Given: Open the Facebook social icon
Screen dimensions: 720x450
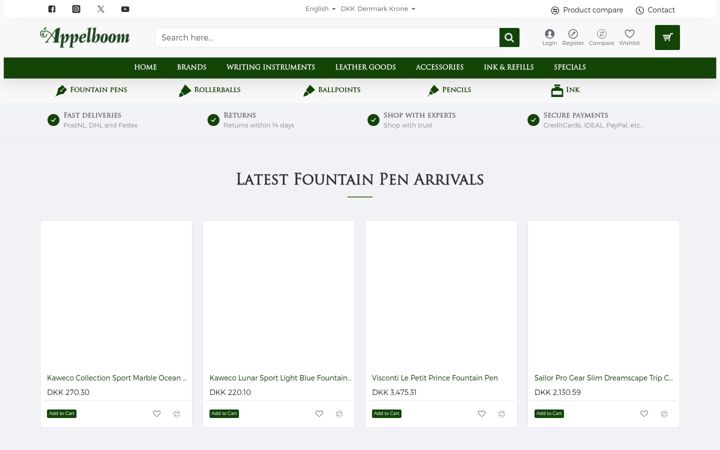Looking at the screenshot, I should (x=52, y=9).
